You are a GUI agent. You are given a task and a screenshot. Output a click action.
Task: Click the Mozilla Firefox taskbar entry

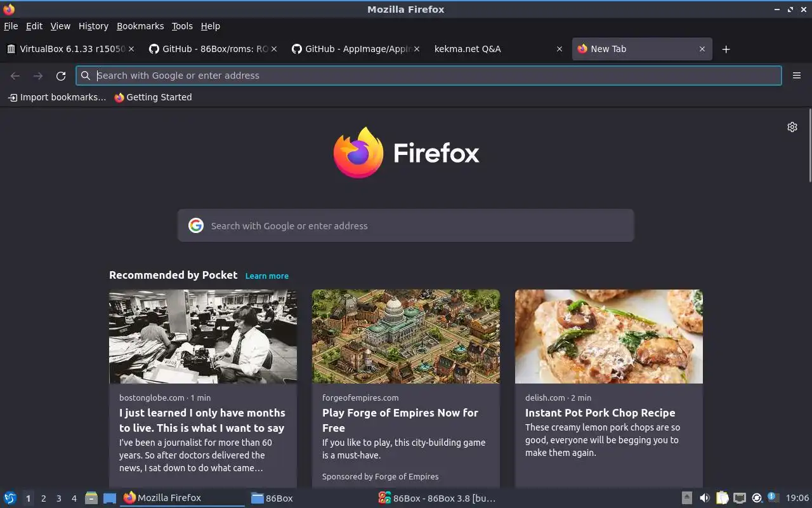183,498
